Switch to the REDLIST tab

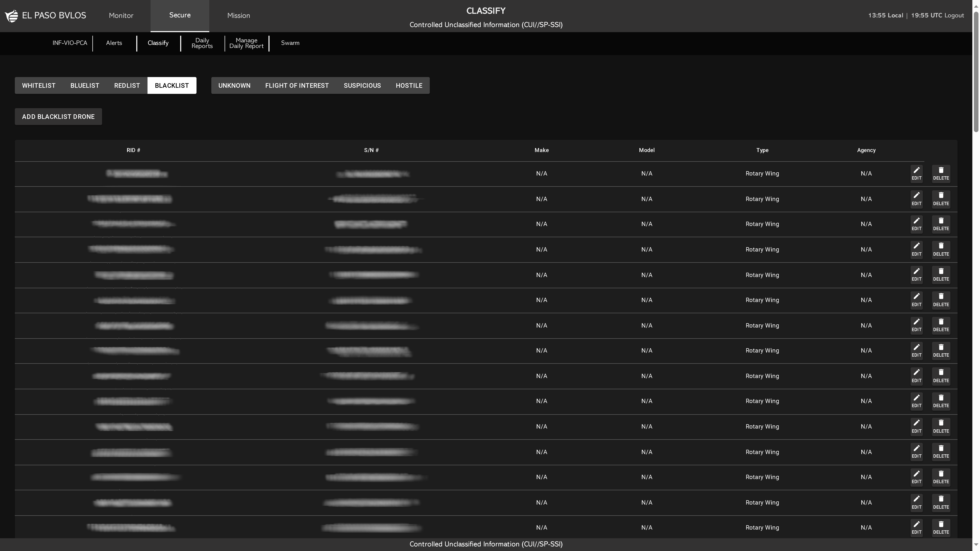click(x=127, y=86)
